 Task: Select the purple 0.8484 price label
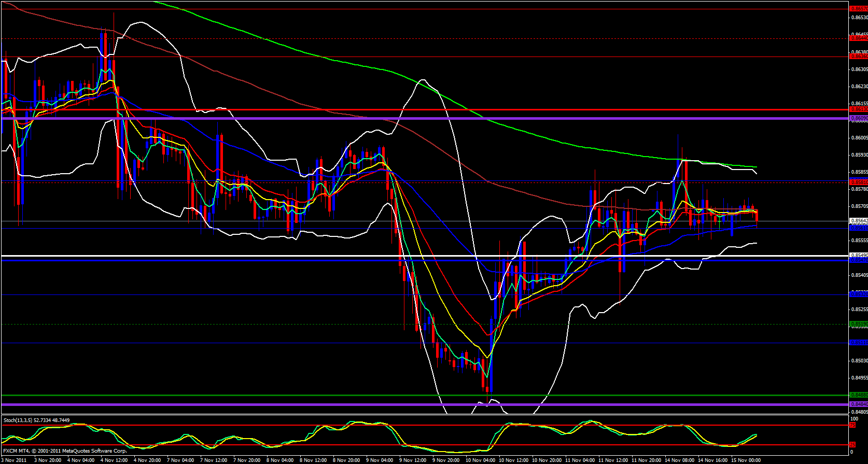(858, 404)
